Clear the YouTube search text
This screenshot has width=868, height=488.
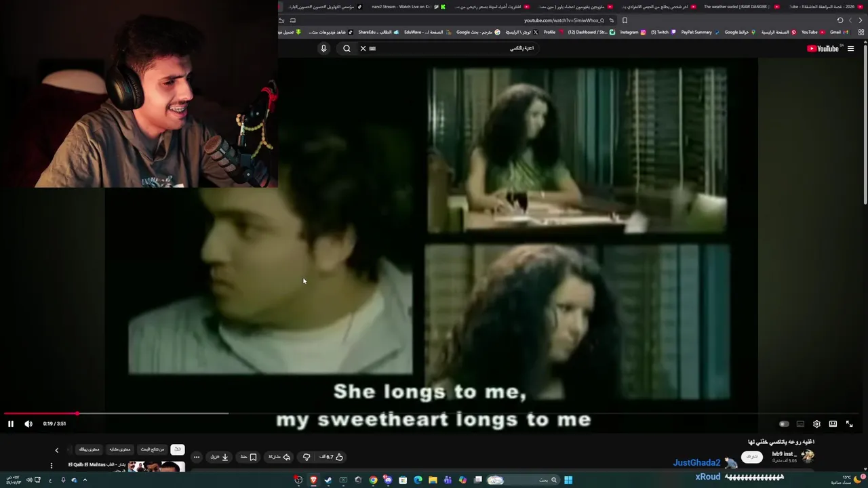tap(363, 48)
